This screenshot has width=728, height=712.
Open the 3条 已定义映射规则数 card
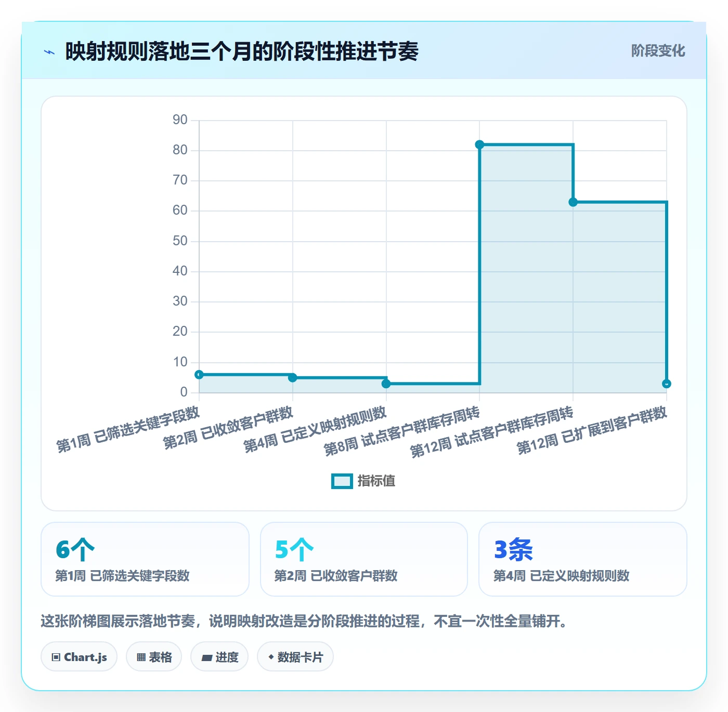pyautogui.click(x=583, y=559)
